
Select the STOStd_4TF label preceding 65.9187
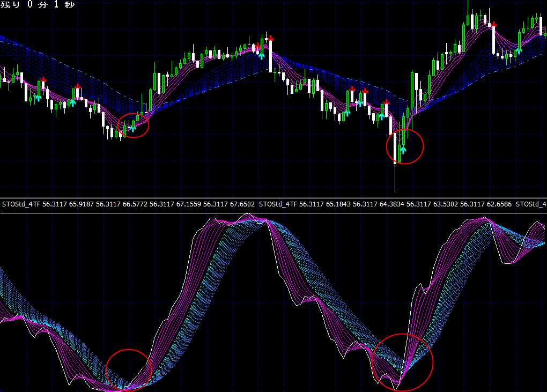coord(21,204)
